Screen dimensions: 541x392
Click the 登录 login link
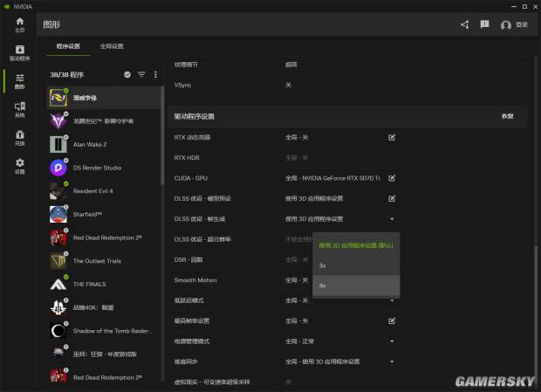[522, 24]
